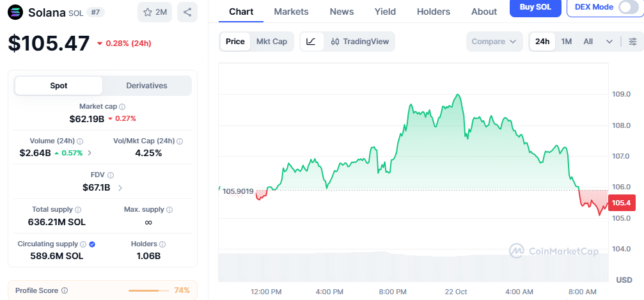Expand more time range options chevron

[x=609, y=42]
